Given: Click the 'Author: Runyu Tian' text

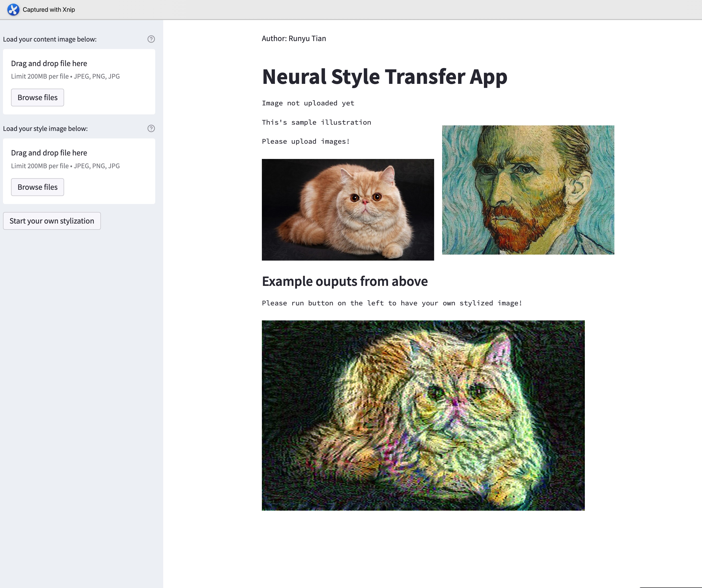Looking at the screenshot, I should pos(294,39).
